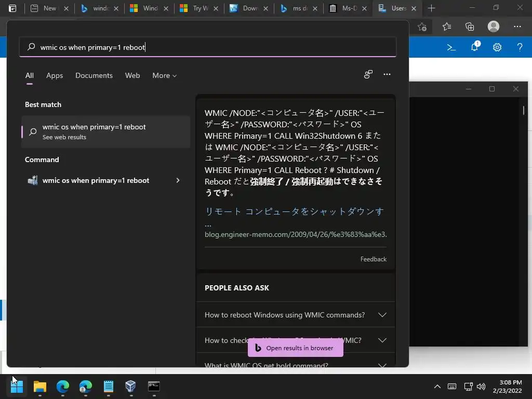This screenshot has height=399, width=532.
Task: Open Edge tab actions menu icon
Action: 12,8
